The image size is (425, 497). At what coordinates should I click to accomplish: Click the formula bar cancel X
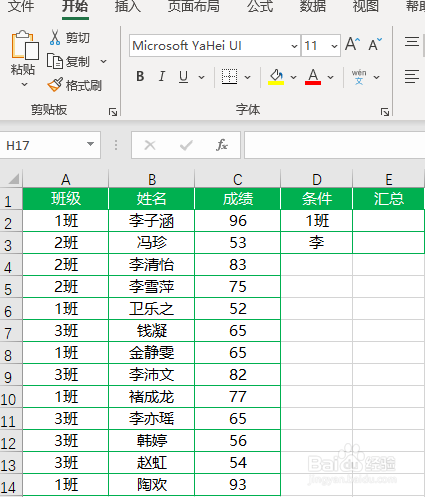150,145
